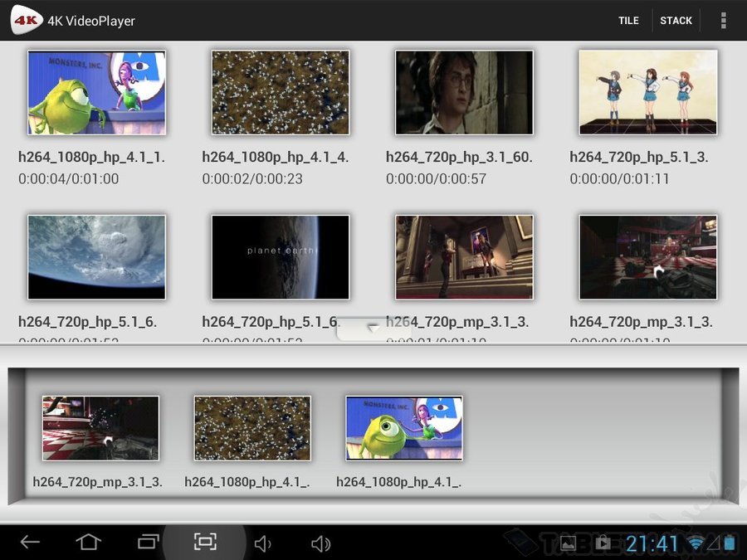Select filename h264_720p_hp_5.1_6. under Earth clouds

click(x=88, y=322)
